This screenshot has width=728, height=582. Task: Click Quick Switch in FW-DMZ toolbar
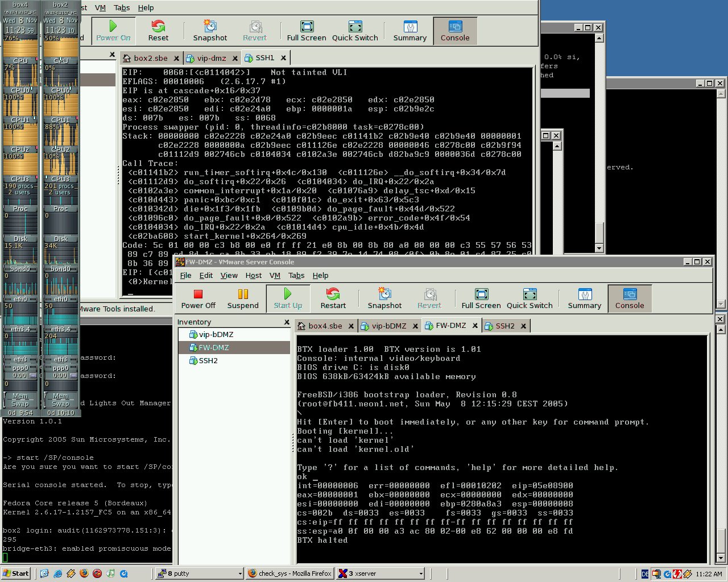[530, 299]
